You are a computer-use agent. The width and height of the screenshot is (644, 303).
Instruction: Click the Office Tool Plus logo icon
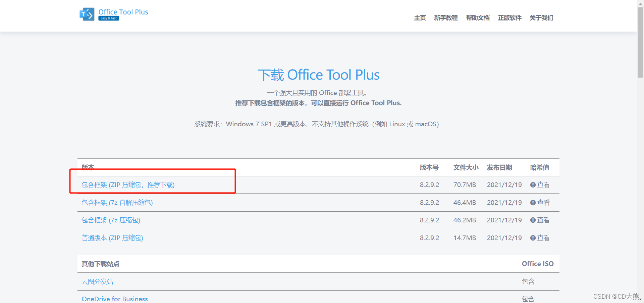coord(87,14)
